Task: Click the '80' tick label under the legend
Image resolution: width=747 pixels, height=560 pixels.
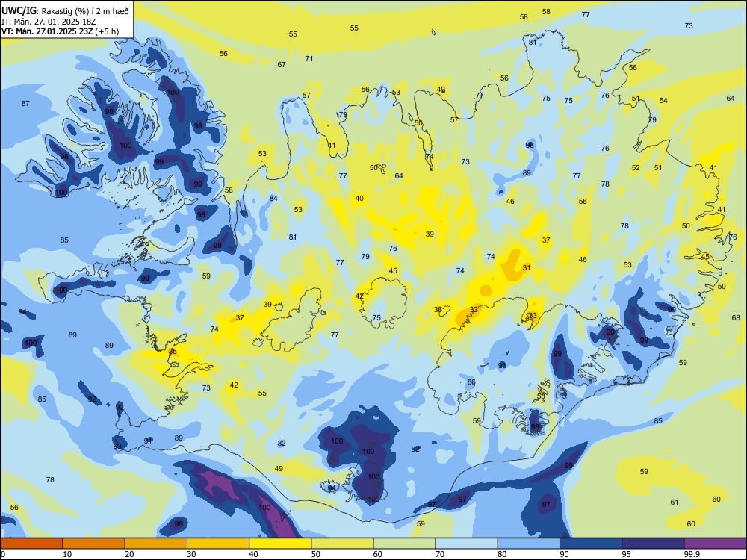Action: [502, 554]
